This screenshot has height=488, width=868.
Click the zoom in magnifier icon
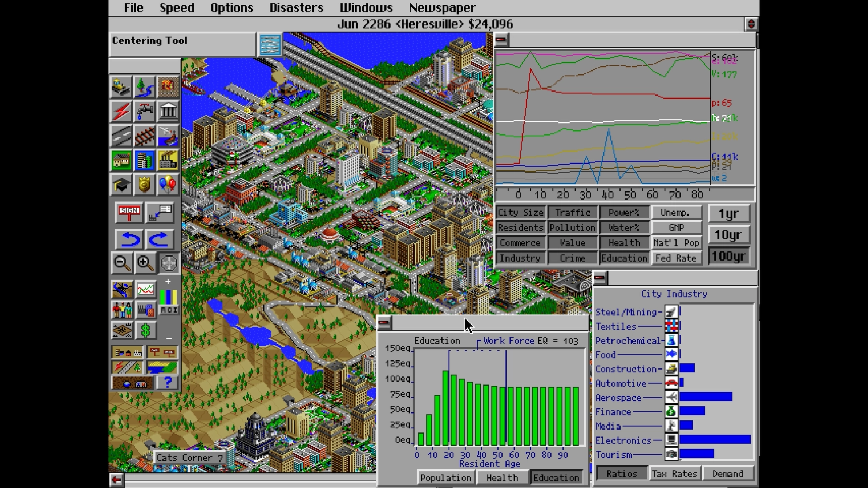point(145,263)
